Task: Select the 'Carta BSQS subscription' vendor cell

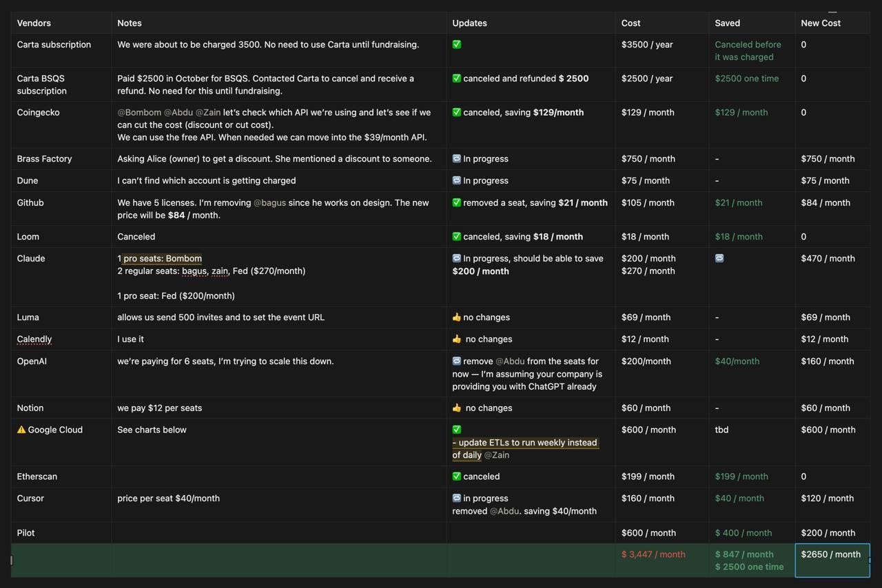Action: [x=61, y=85]
